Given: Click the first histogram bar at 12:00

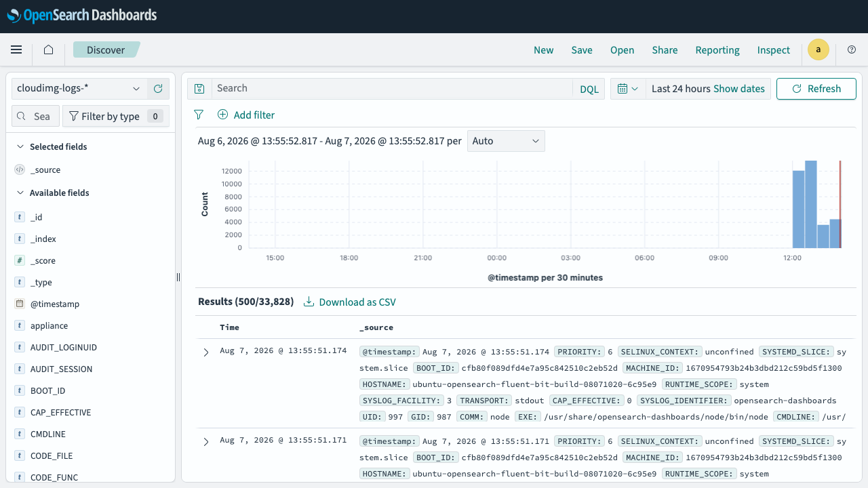Looking at the screenshot, I should click(798, 209).
